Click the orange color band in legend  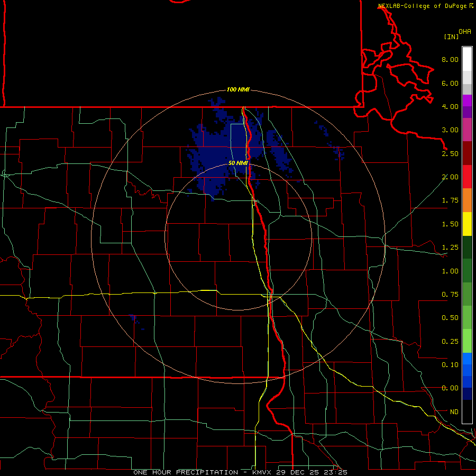[x=467, y=200]
